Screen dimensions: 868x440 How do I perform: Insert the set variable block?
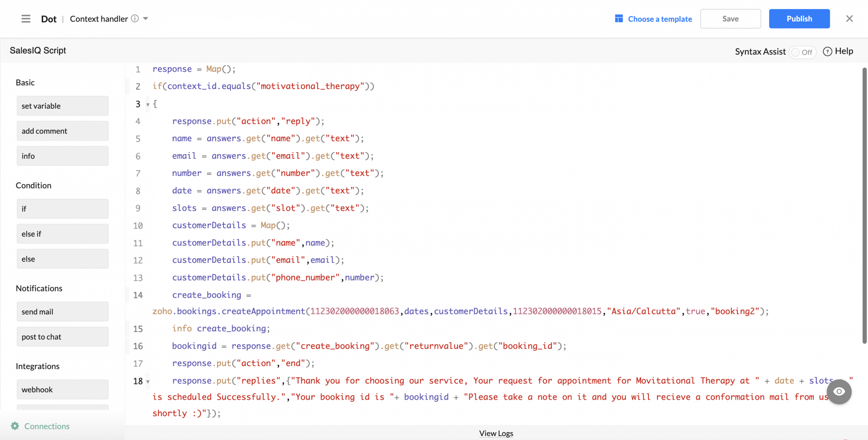[62, 106]
